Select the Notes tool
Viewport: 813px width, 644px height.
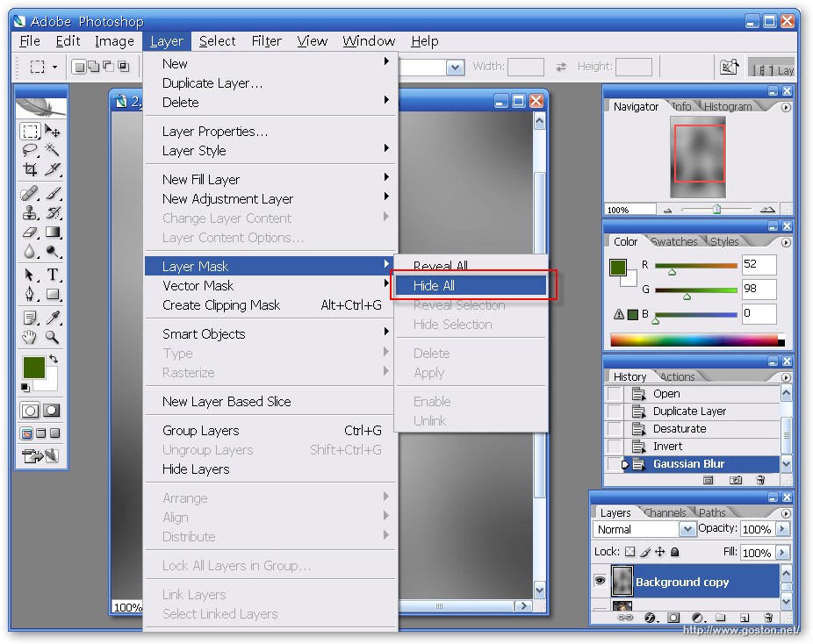coord(30,318)
